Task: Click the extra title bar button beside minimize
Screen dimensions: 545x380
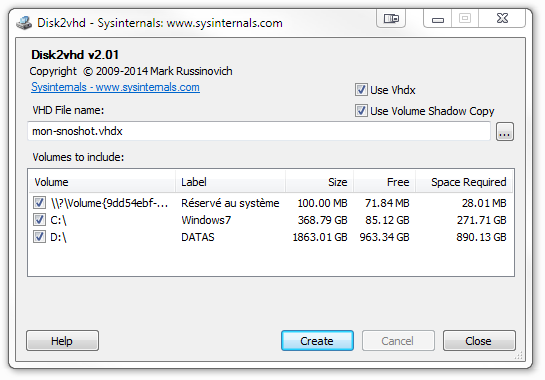Action: tap(391, 18)
